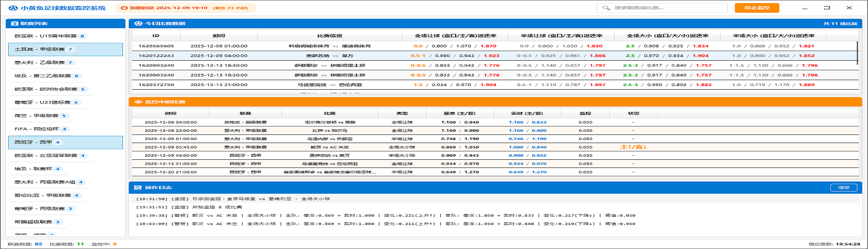Click the 全场大小 返还率 column header
Screen dimensions: 868x249
point(667,36)
